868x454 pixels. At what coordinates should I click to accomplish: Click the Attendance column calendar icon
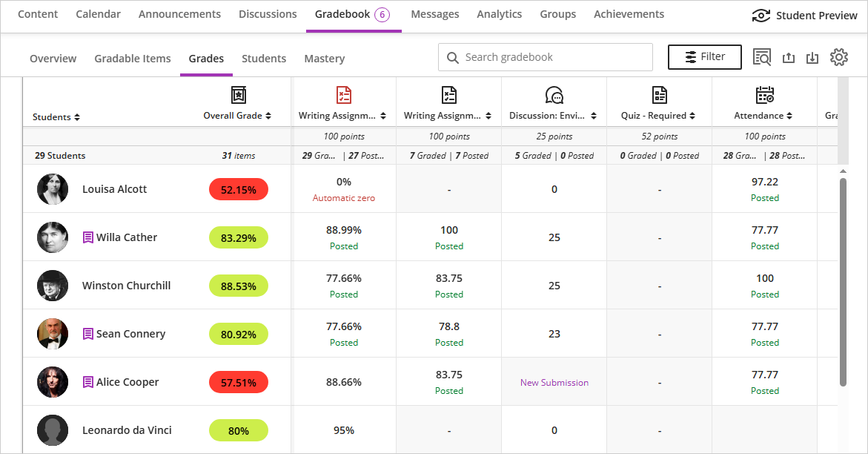tap(764, 95)
